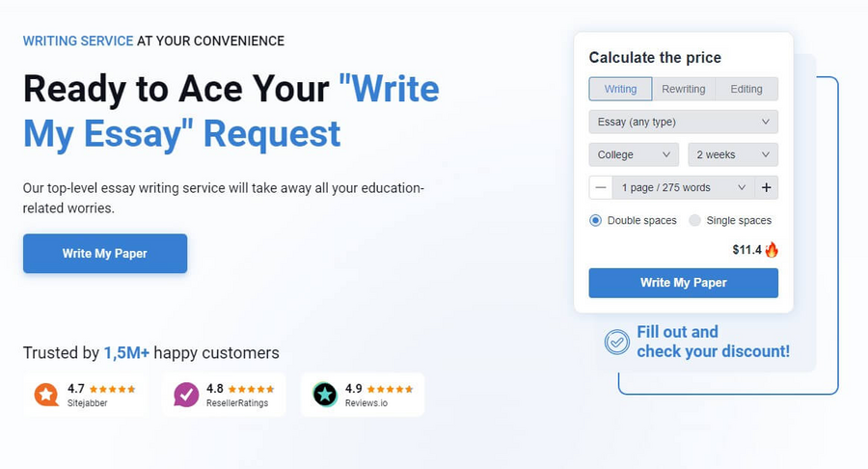
Task: Click the Sitejabber star logo icon
Action: pos(45,395)
